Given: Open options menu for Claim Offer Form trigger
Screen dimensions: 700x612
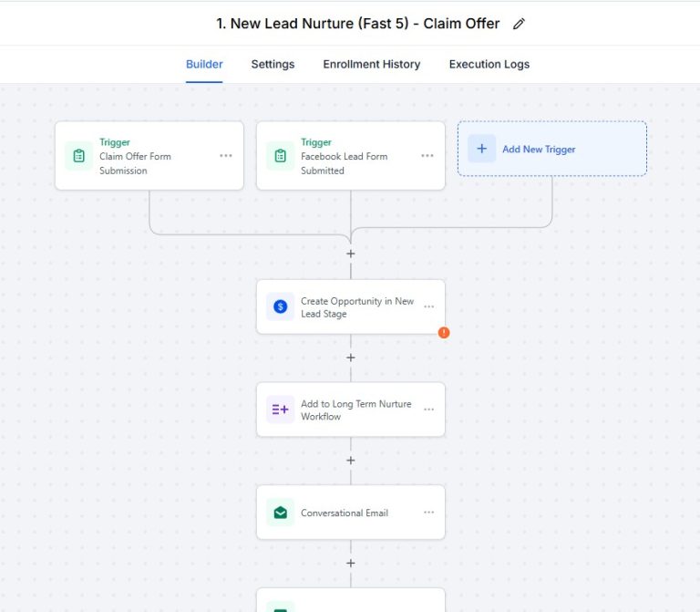Looking at the screenshot, I should [x=226, y=156].
